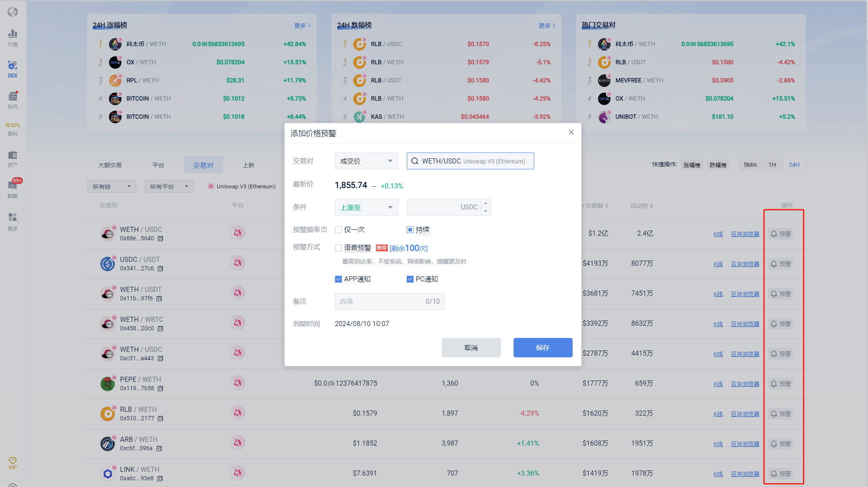Enable 语音预警 voice alert checkbox
This screenshot has width=868, height=487.
[338, 248]
